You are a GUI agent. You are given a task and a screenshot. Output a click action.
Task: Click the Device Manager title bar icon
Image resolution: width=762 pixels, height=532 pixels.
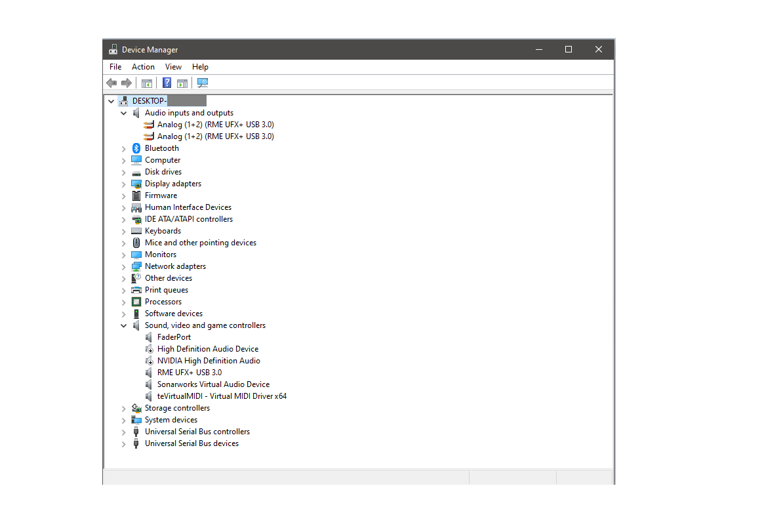coord(113,49)
